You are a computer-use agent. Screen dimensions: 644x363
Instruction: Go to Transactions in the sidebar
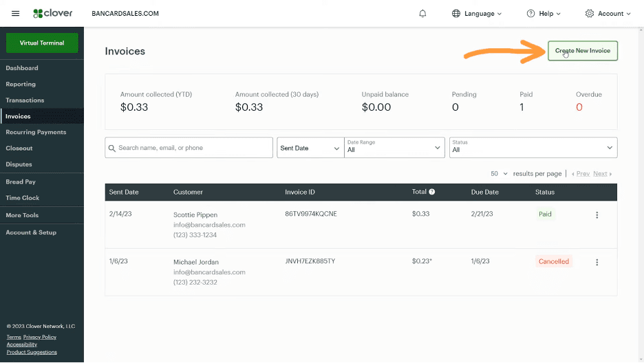click(x=25, y=100)
